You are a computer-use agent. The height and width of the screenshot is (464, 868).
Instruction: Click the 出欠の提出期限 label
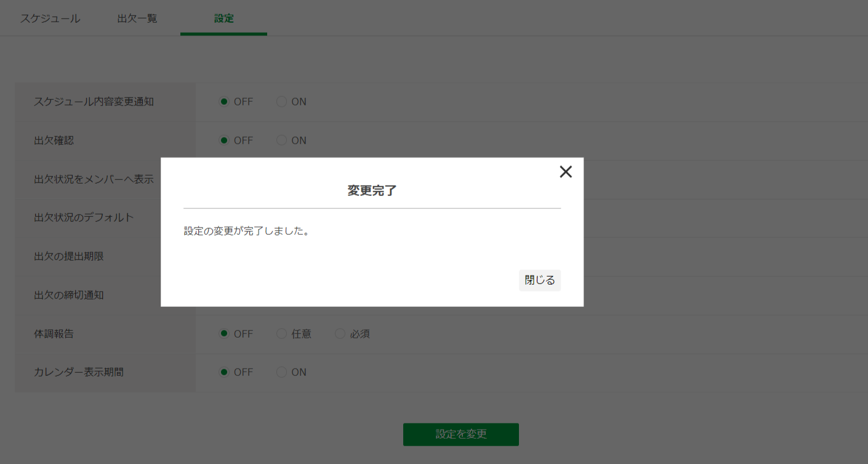(x=69, y=256)
